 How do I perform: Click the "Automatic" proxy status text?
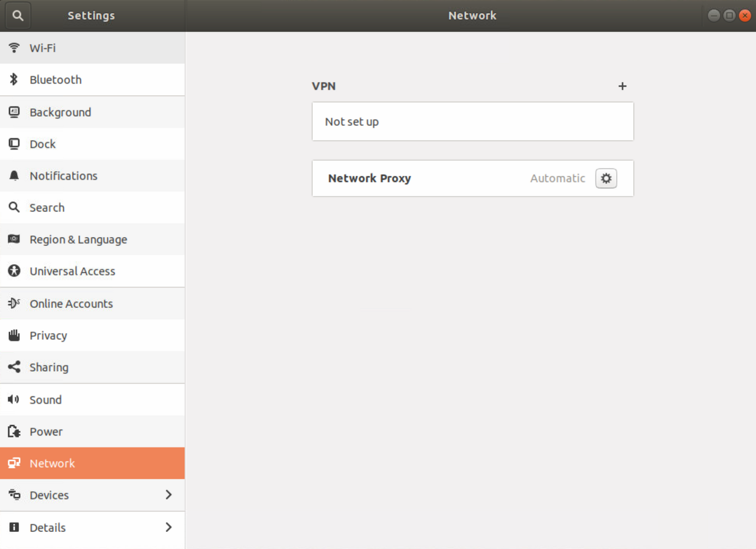pyautogui.click(x=558, y=178)
